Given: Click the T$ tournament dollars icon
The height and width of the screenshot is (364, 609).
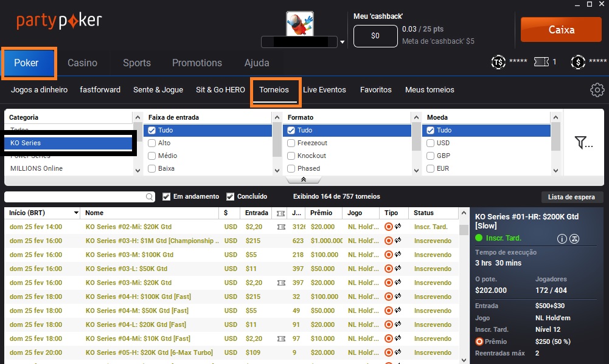Looking at the screenshot, I should [498, 62].
